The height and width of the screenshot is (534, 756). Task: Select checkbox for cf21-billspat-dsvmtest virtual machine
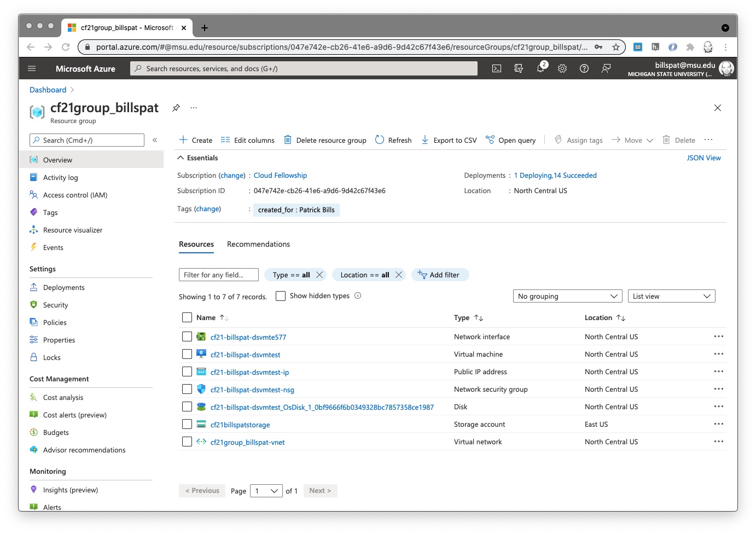click(x=187, y=354)
